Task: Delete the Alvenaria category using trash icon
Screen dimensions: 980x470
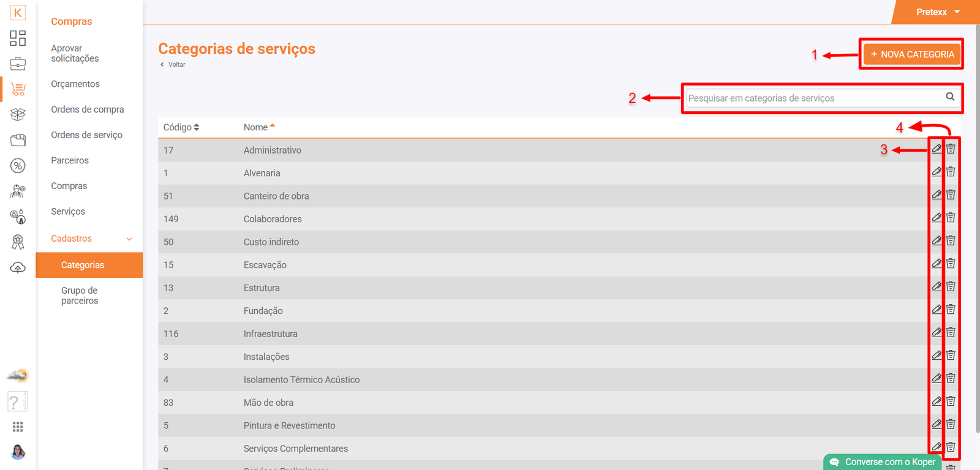Action: click(x=951, y=172)
